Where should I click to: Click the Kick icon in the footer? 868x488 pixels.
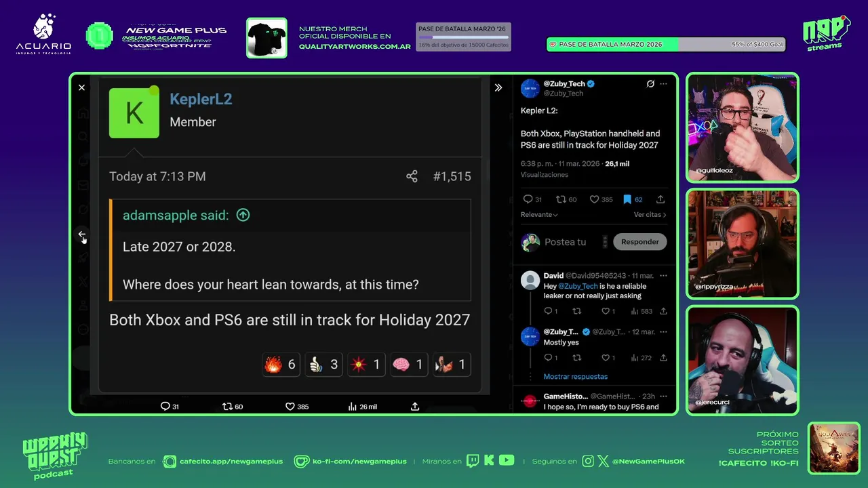(489, 461)
